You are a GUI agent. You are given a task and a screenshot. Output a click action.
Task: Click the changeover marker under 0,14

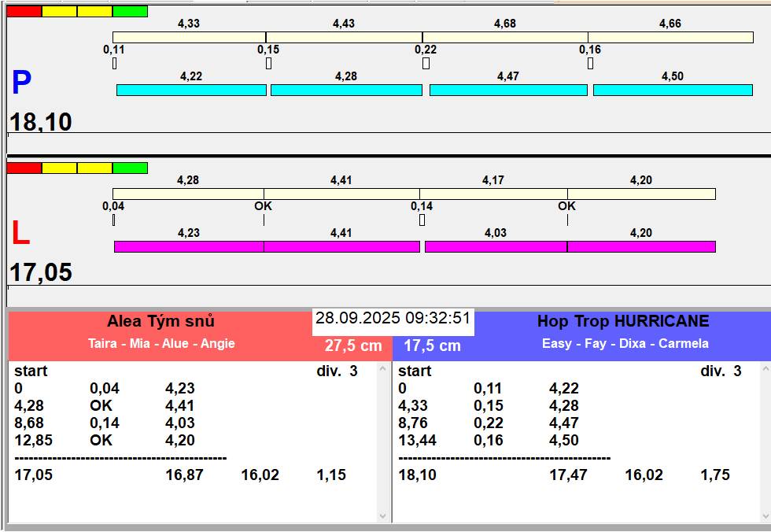point(422,220)
